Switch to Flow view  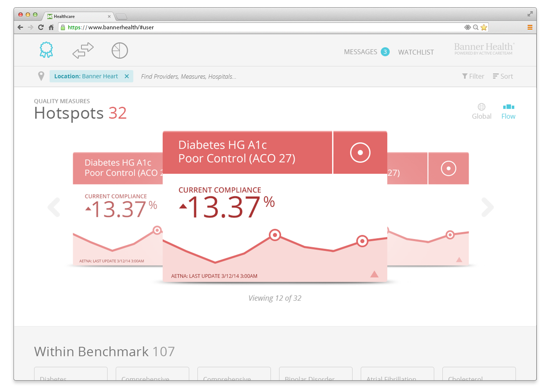coord(508,111)
